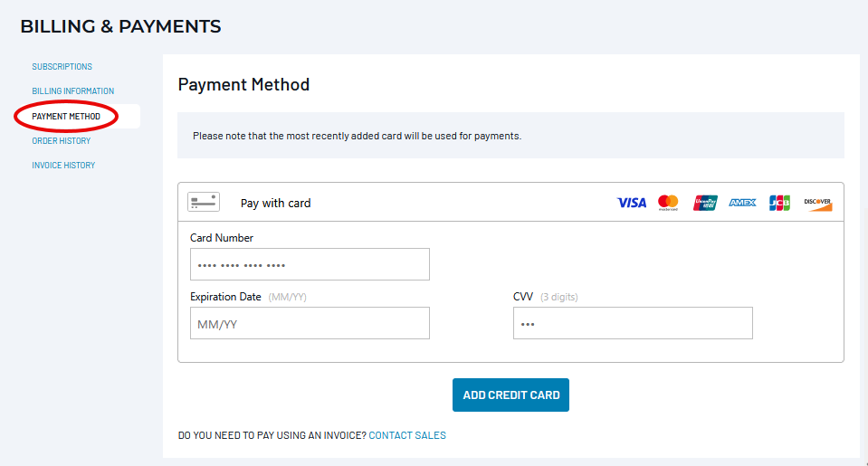This screenshot has width=868, height=466.
Task: Click the credit card icon beside Pay with card
Action: coord(203,202)
